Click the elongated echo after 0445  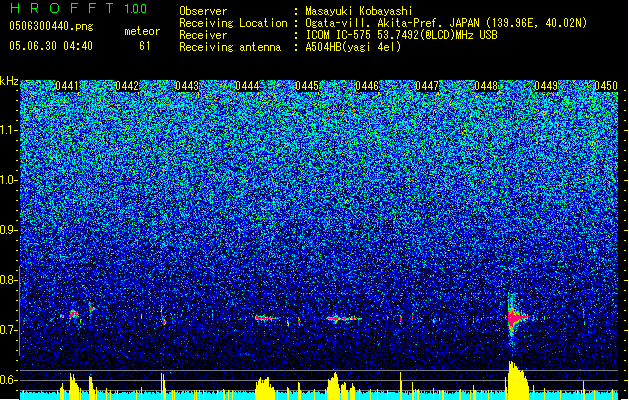(x=343, y=319)
